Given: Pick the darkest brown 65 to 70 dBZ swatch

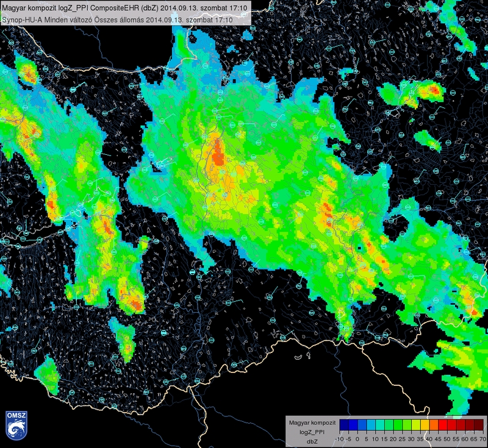Looking at the screenshot, I should [479, 425].
